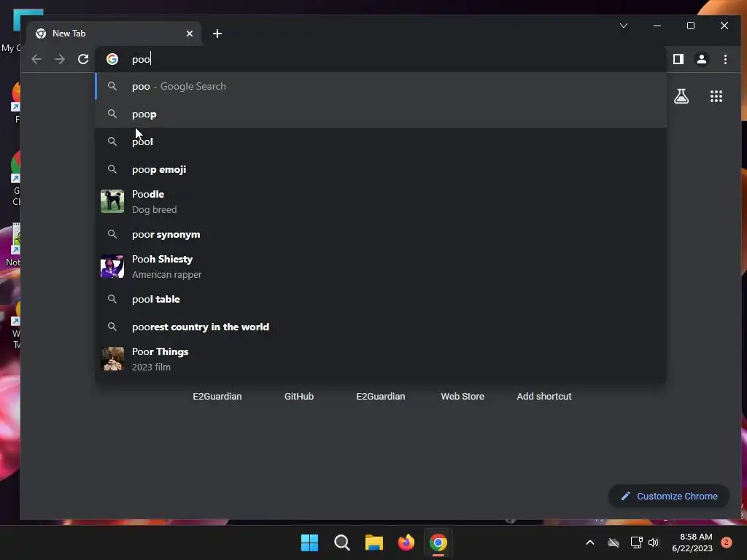Select Poor Things 2023 film suggestion
The height and width of the screenshot is (560, 747).
point(381,359)
